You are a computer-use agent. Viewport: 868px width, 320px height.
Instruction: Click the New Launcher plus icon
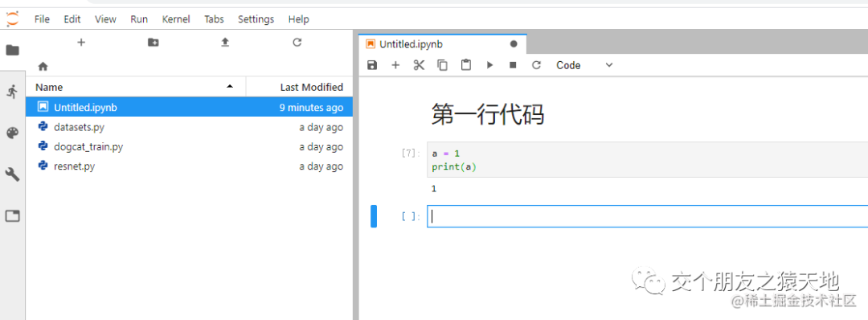[81, 42]
